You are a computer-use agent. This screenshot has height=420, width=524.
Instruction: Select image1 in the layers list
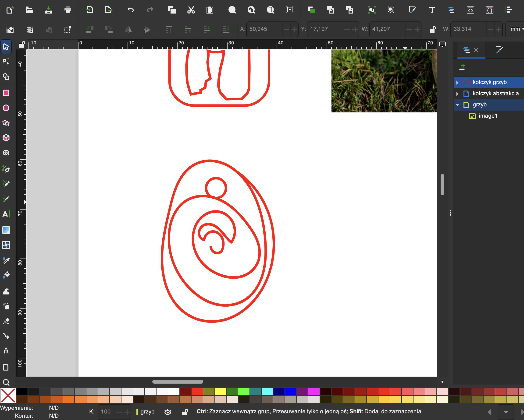(x=488, y=116)
